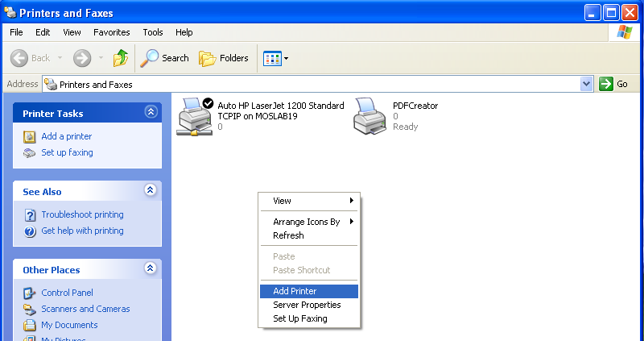Click the Control Panel icon
This screenshot has height=341, width=644.
pos(30,293)
